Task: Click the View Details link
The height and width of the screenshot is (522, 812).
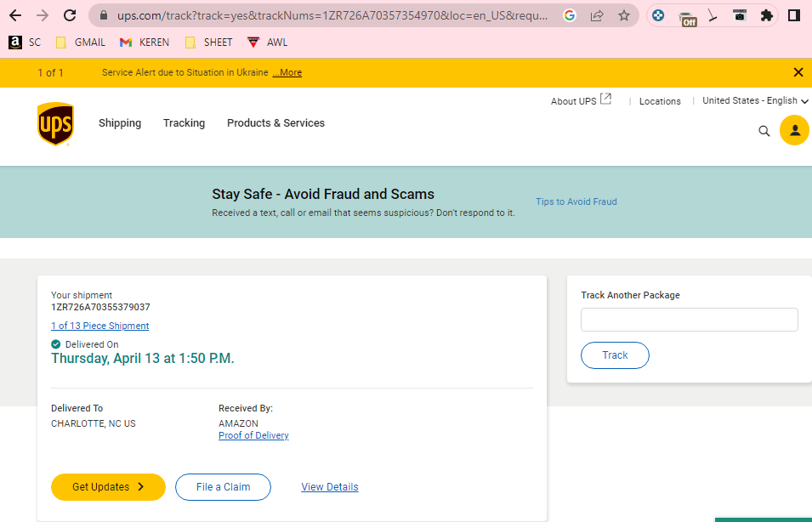Action: (x=330, y=487)
